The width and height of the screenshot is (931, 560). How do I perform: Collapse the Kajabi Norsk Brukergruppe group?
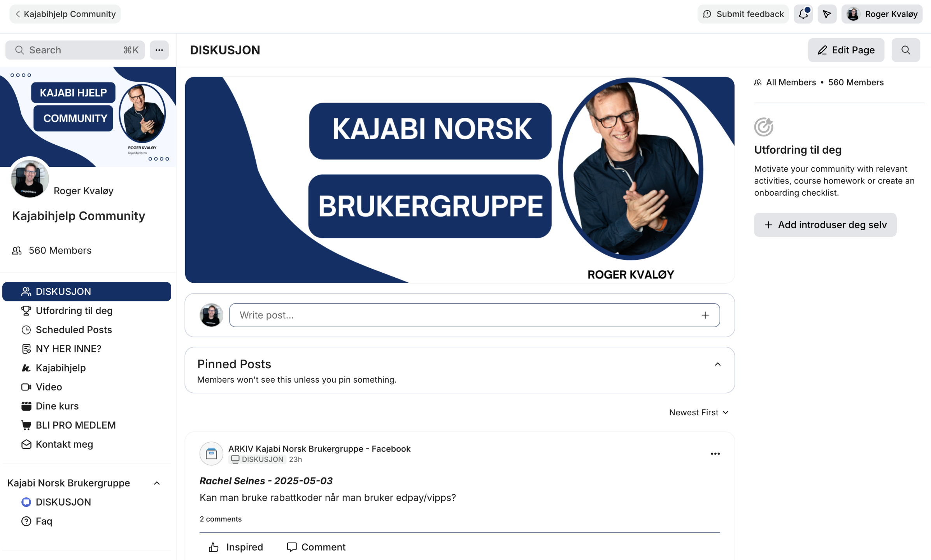click(157, 483)
